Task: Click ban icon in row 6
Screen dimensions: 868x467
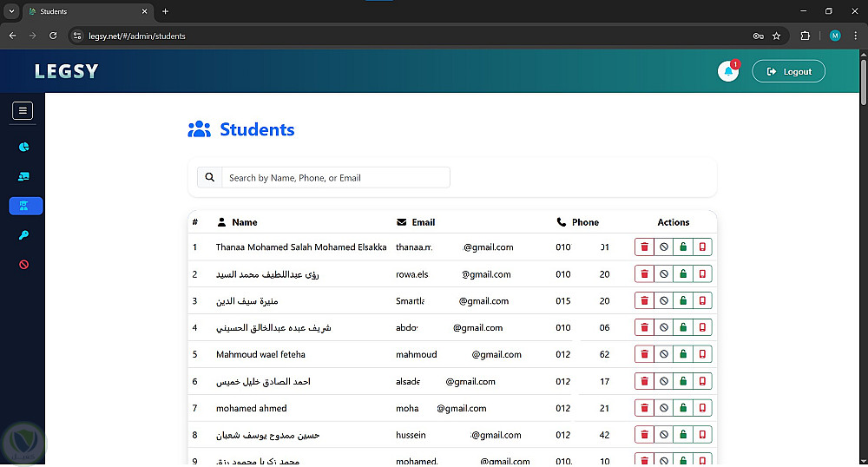Action: [664, 381]
